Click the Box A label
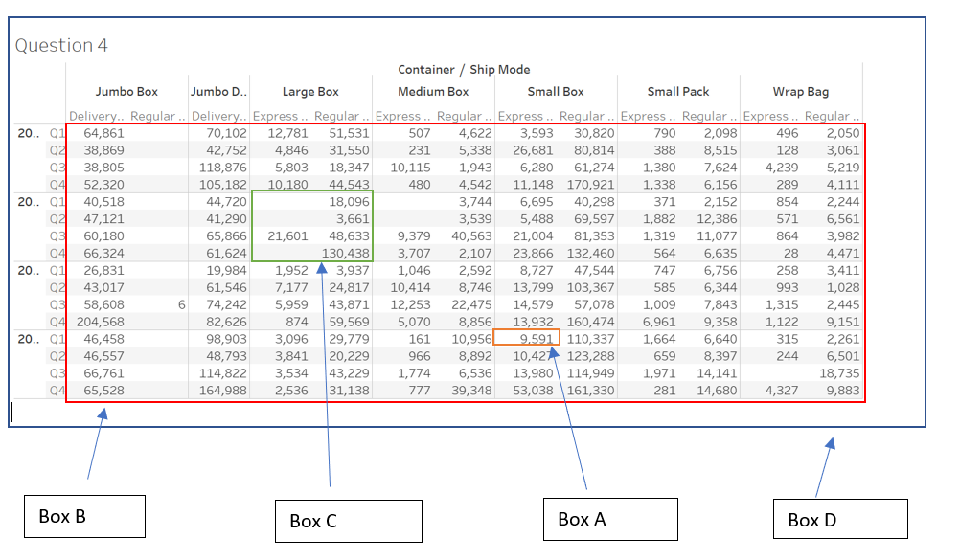Viewport: 960px width, 560px height. (609, 519)
